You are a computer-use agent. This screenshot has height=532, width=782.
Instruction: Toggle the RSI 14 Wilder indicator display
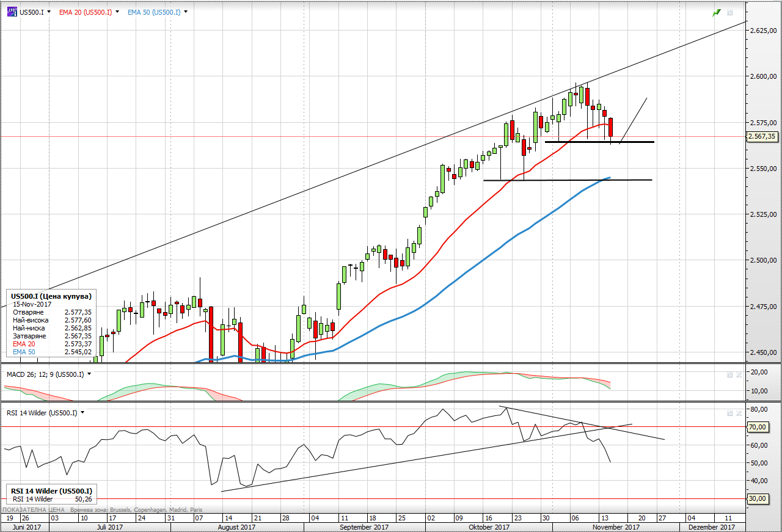[40, 413]
